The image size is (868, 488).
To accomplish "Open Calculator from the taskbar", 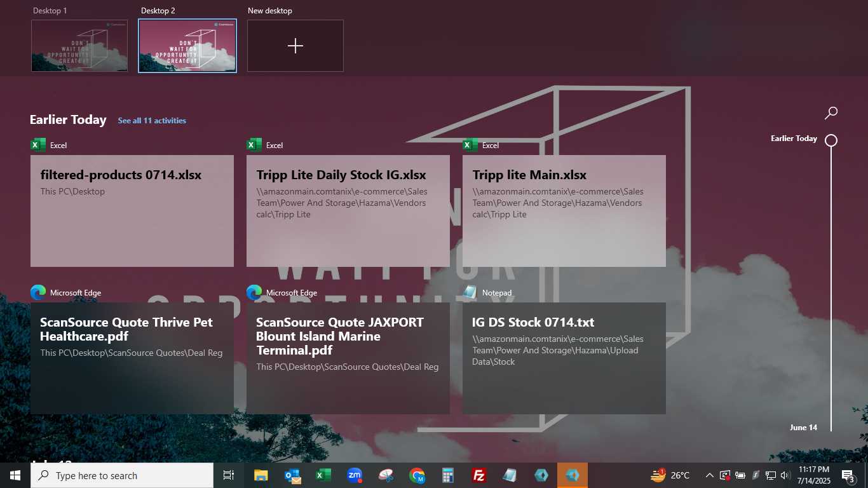I will 448,475.
